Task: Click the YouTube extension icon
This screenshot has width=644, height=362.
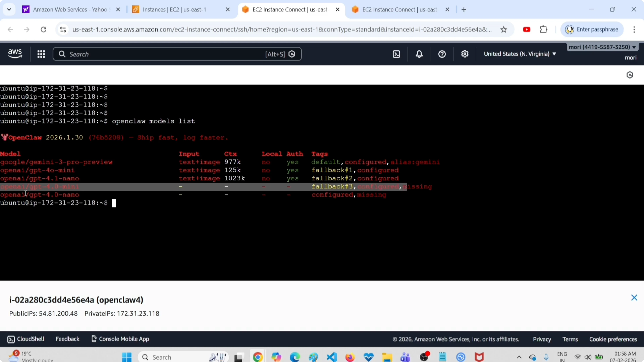Action: pyautogui.click(x=527, y=30)
